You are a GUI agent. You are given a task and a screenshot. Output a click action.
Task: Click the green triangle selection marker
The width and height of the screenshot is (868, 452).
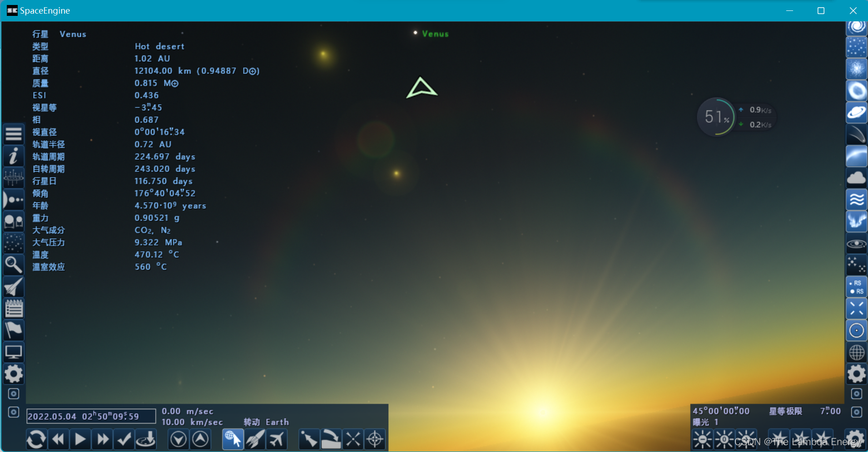pos(422,88)
